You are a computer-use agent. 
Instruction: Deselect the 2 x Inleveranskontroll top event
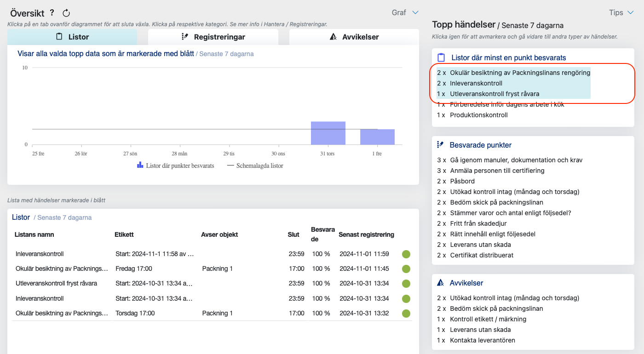pyautogui.click(x=513, y=83)
